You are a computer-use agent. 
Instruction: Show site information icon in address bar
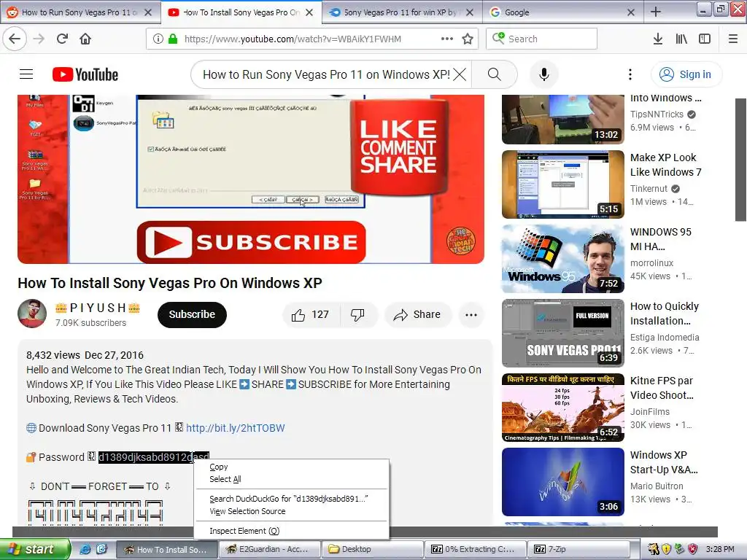pos(158,39)
